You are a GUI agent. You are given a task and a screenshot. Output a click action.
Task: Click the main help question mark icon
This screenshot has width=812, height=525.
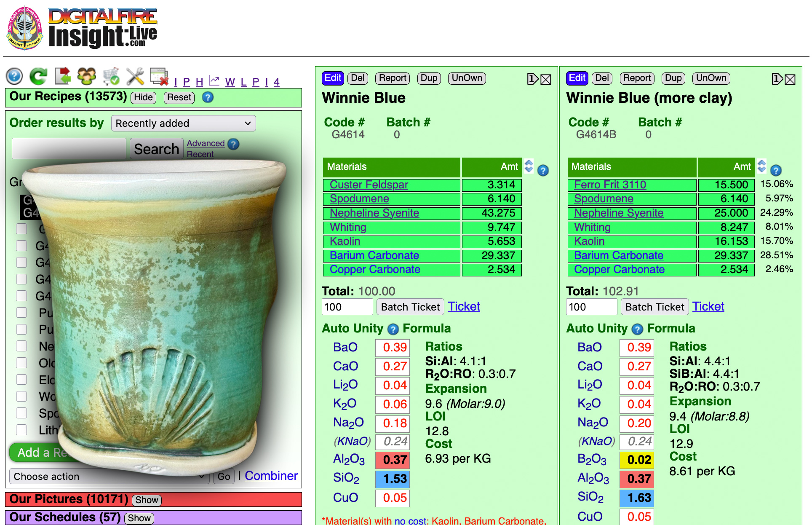[14, 76]
